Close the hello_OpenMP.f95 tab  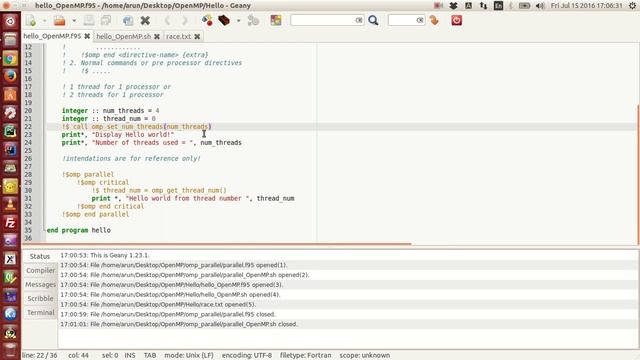coord(87,36)
